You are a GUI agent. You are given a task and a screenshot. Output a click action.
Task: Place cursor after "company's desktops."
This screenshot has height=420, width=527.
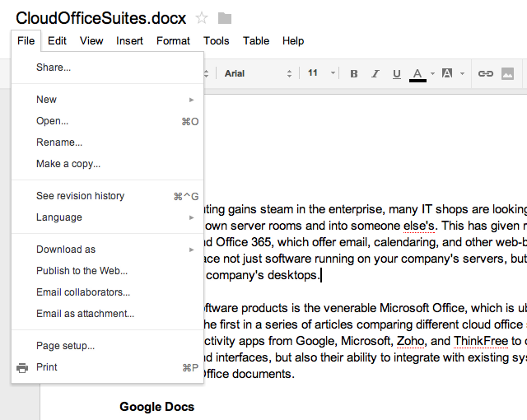321,275
